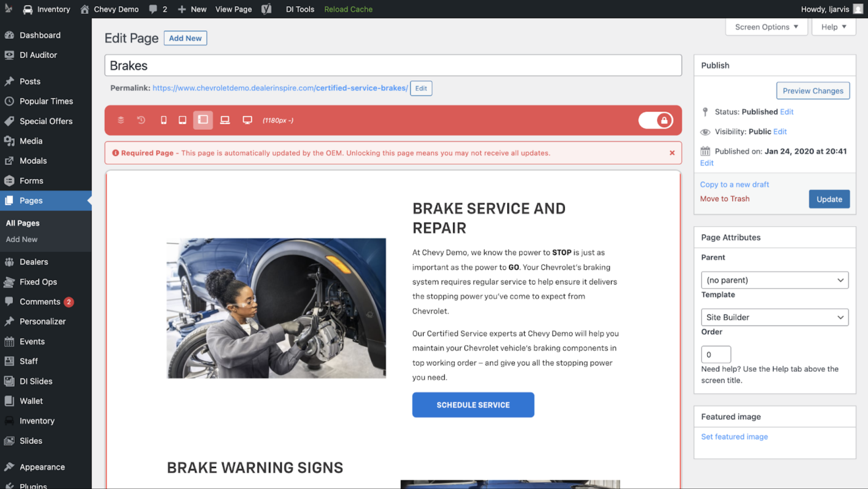Select Add New under Pages submenu

point(22,239)
